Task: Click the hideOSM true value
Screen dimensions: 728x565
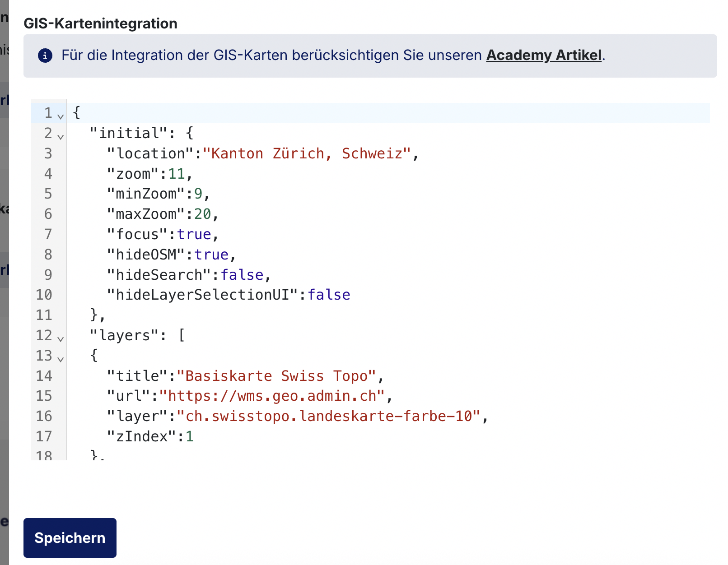Action: [x=211, y=255]
